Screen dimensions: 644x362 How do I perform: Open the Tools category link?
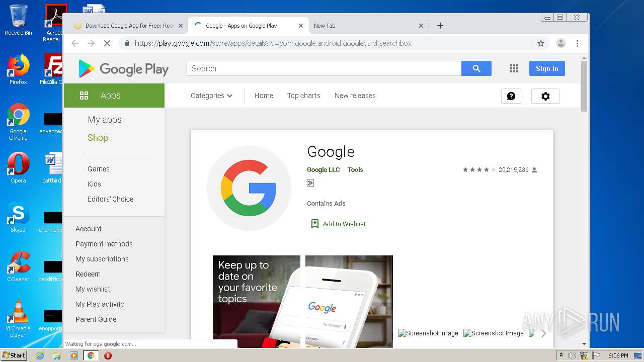click(x=355, y=170)
